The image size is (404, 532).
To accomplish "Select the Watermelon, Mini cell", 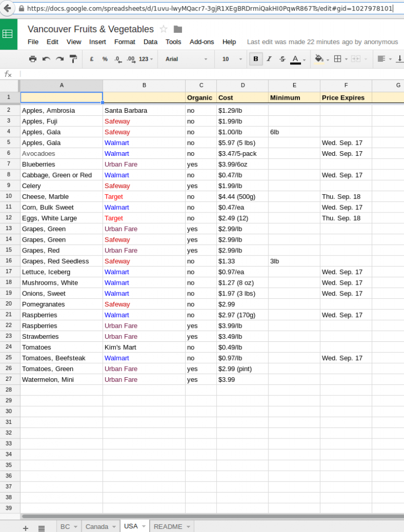I will pos(61,379).
